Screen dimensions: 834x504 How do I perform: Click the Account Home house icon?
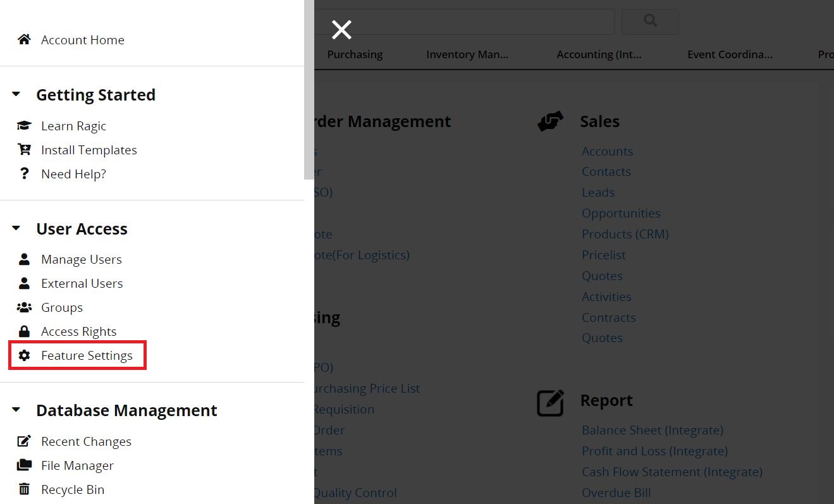click(23, 39)
